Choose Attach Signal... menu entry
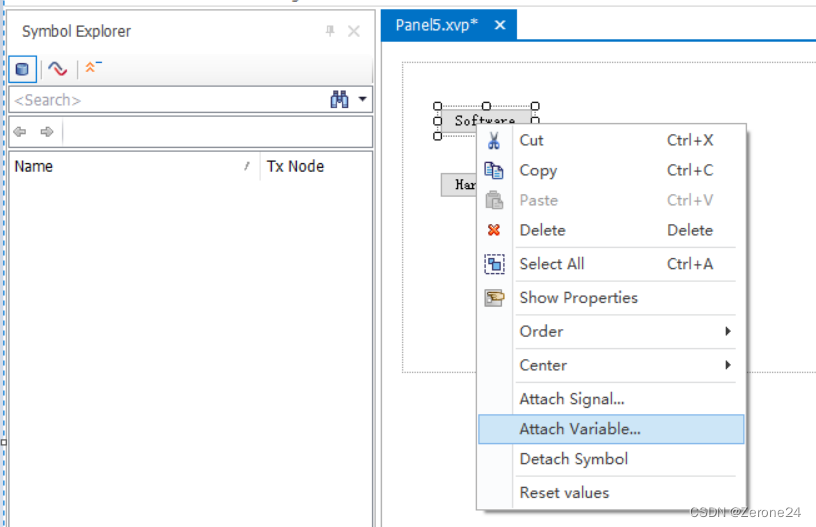This screenshot has height=527, width=816. (611, 400)
